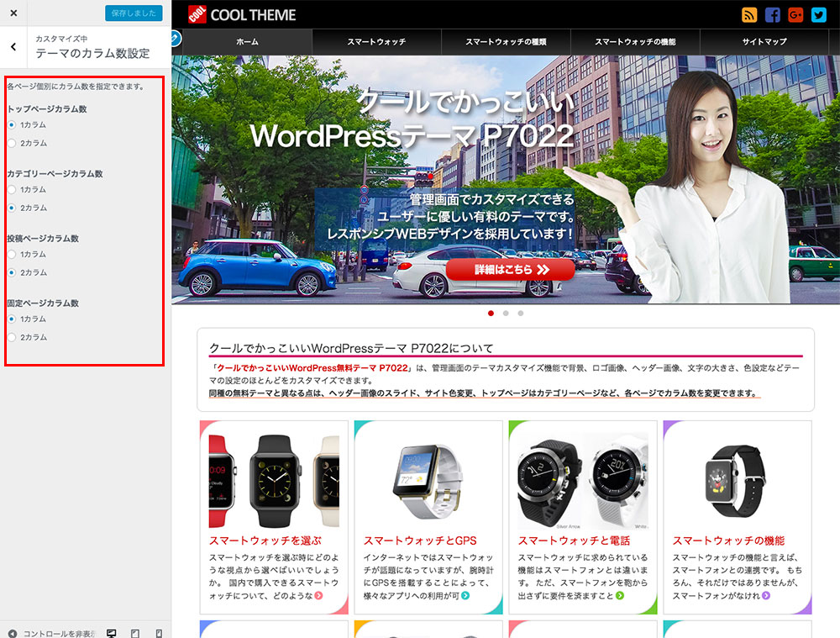Close the customizer with the X icon

click(x=13, y=13)
